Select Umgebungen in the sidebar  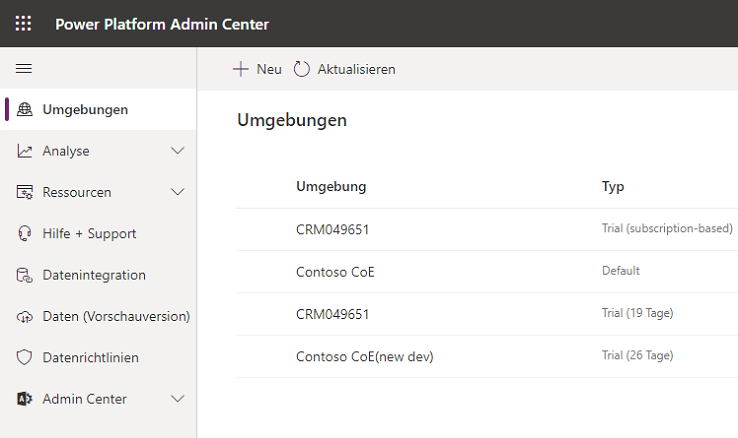coord(98,109)
